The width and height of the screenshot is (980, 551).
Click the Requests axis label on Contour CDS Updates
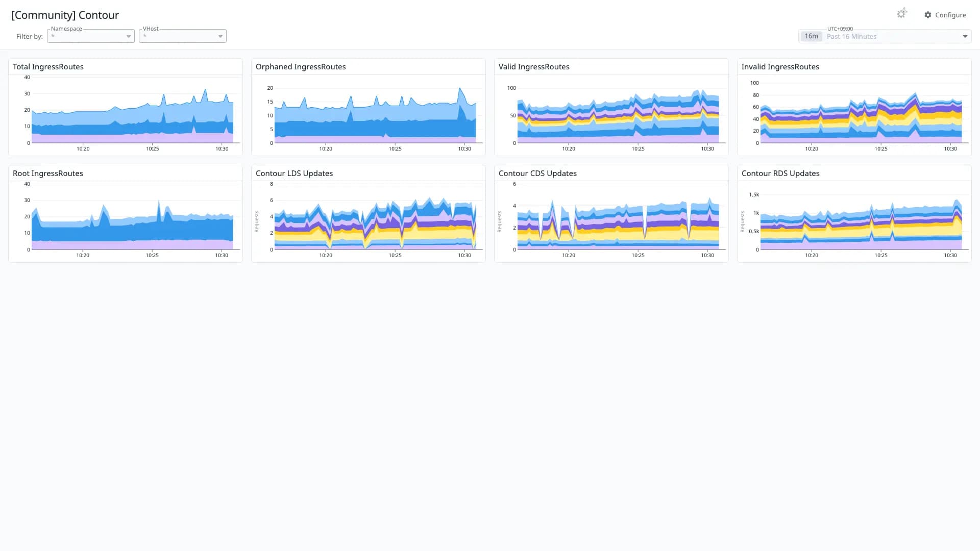pos(500,222)
